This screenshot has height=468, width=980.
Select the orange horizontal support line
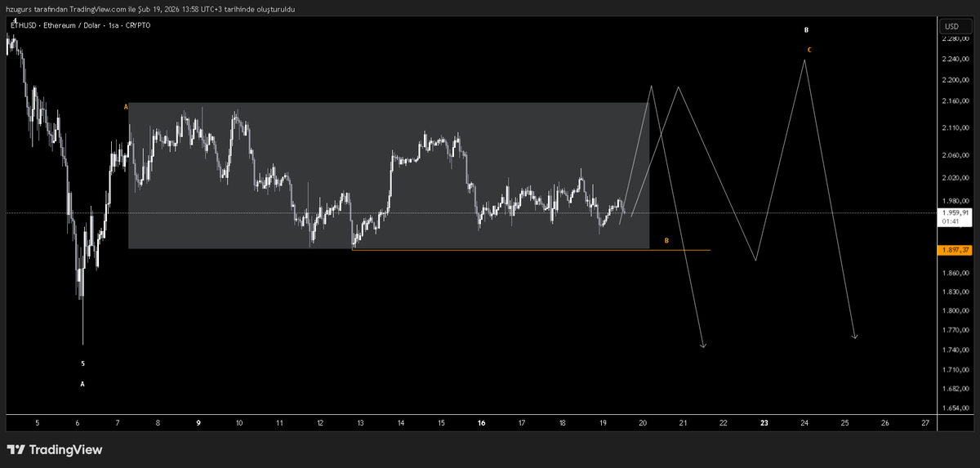tap(531, 250)
